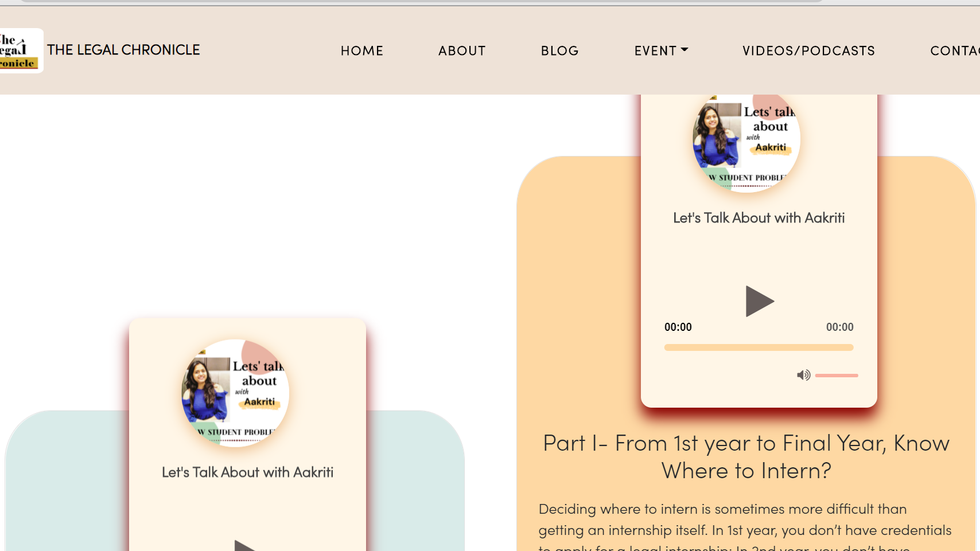This screenshot has width=980, height=551.
Task: Navigate to the BLOG section
Action: [x=559, y=50]
